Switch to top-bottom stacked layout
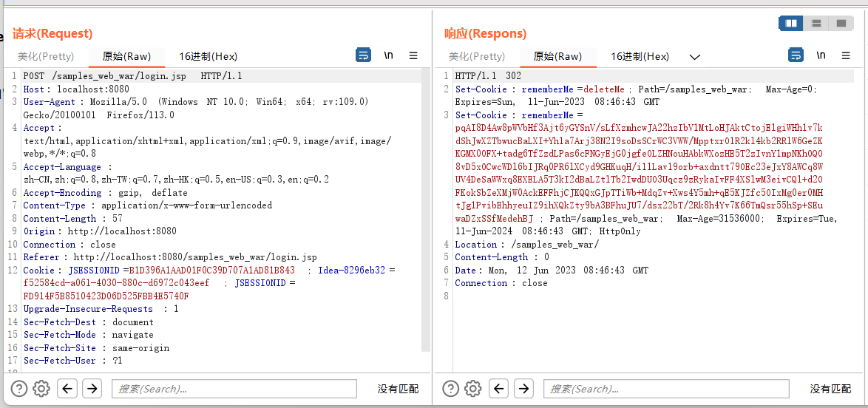 pyautogui.click(x=816, y=24)
